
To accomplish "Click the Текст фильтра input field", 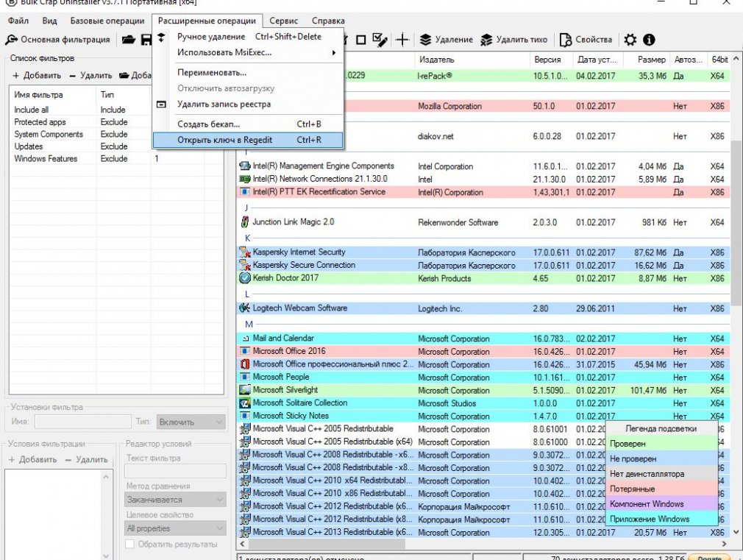I will (x=175, y=471).
